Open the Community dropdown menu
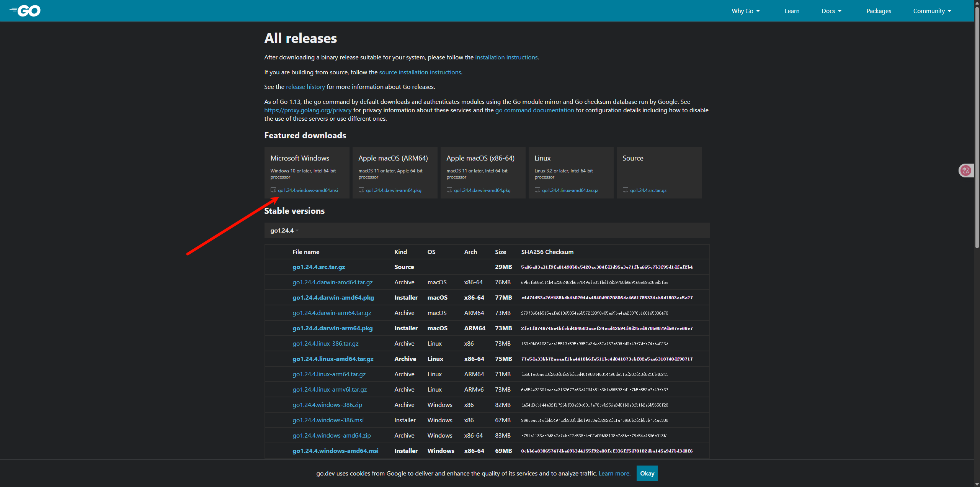Viewport: 980px width, 487px height. pyautogui.click(x=932, y=11)
